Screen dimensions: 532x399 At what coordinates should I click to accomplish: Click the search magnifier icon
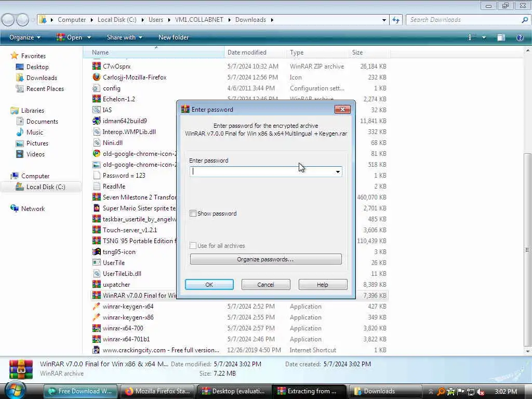point(525,20)
